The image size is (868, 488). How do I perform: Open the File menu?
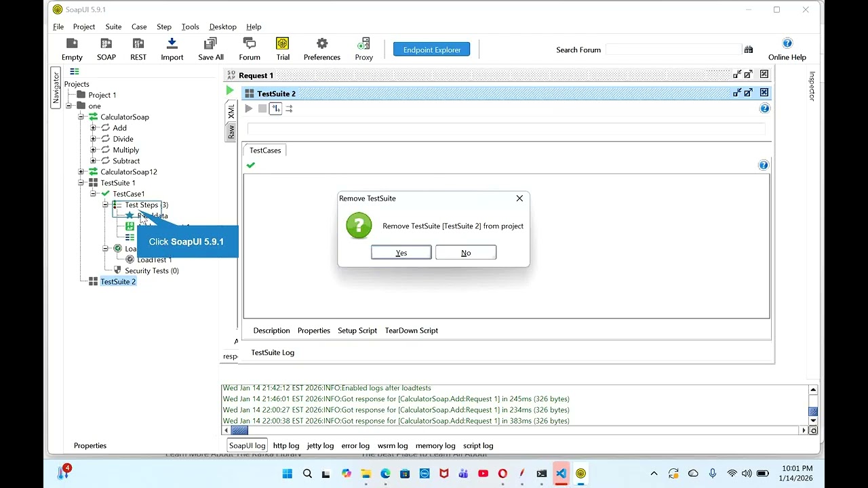click(x=58, y=26)
